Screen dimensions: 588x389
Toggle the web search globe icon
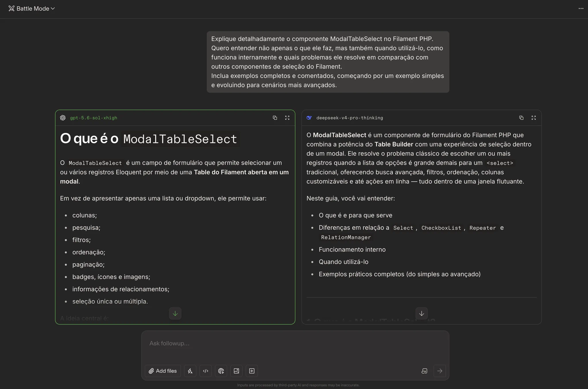point(221,371)
